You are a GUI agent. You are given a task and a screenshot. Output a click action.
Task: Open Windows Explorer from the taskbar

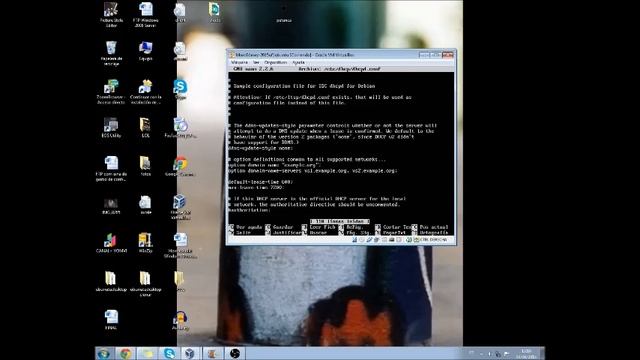[x=147, y=353]
